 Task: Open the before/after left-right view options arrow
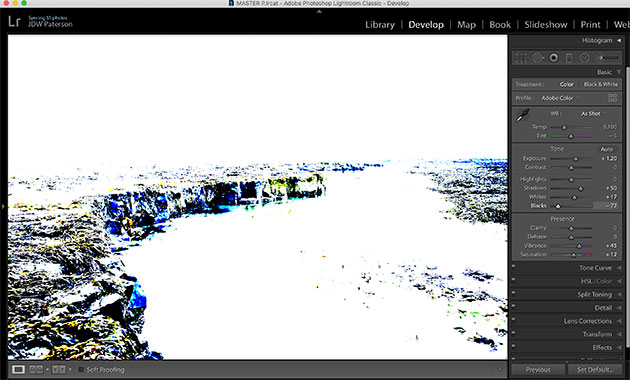pos(47,369)
